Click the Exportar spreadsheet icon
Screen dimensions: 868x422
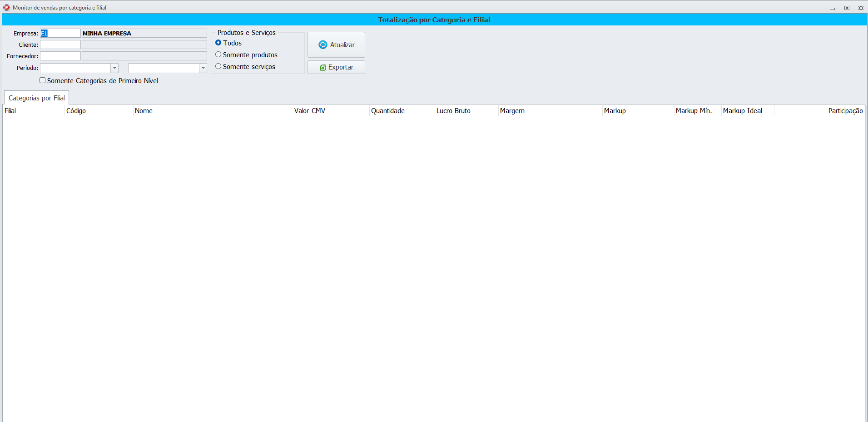coord(323,67)
